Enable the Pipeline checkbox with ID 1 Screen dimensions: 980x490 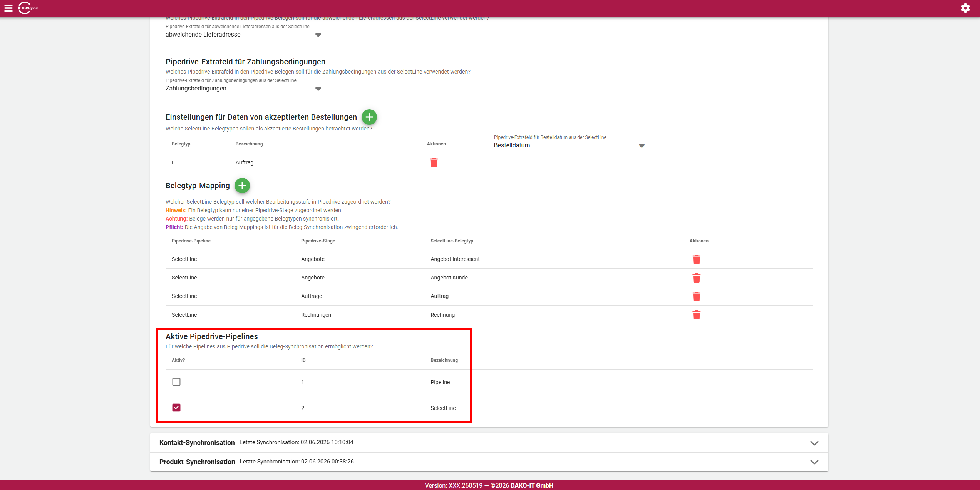(x=176, y=382)
